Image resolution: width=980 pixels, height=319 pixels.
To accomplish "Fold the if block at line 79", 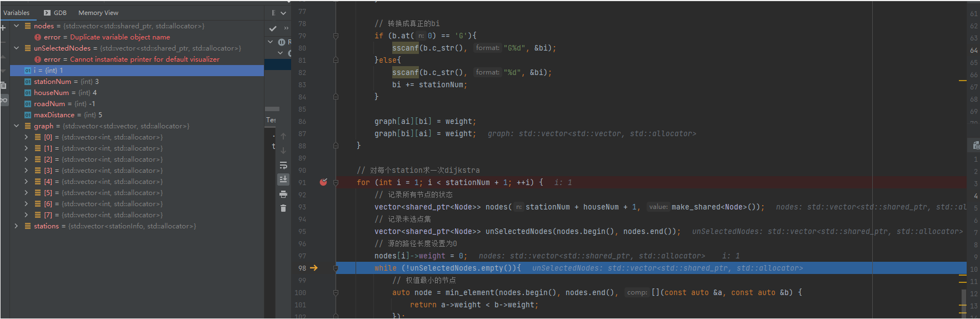I will click(x=336, y=36).
